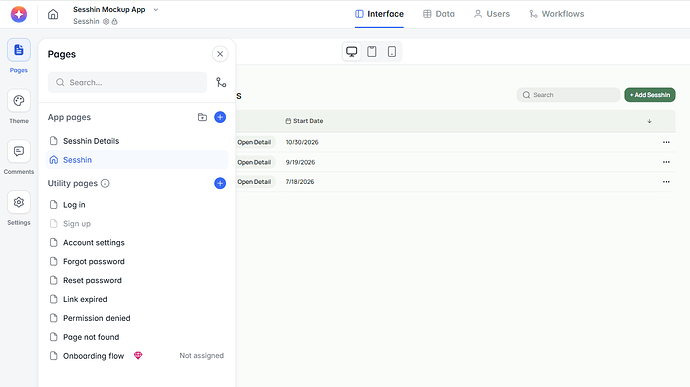Open the Log in page

137,205
